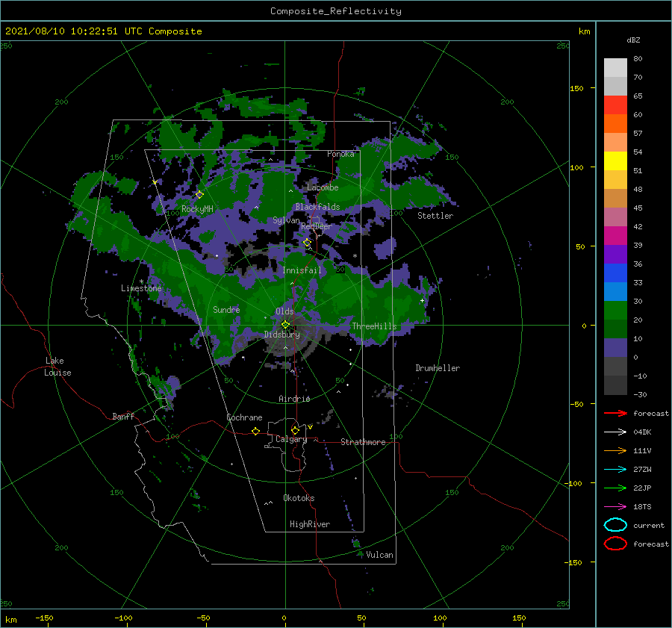Click the Didsbury town label
Viewport: 672px width, 628px height.
tap(282, 335)
